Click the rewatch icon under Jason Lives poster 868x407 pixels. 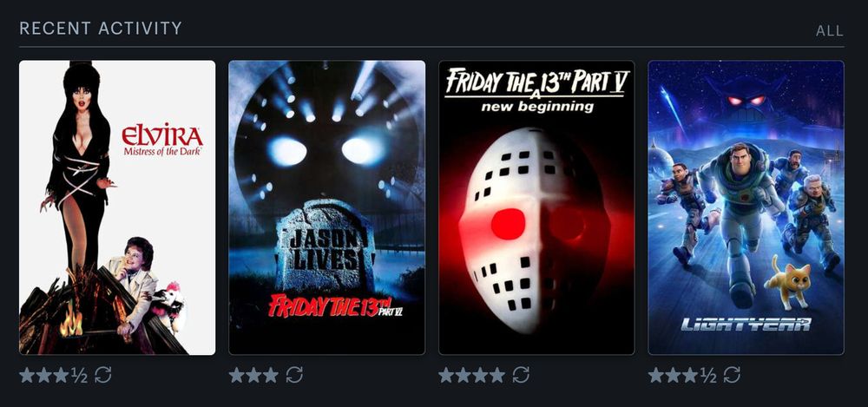(294, 375)
